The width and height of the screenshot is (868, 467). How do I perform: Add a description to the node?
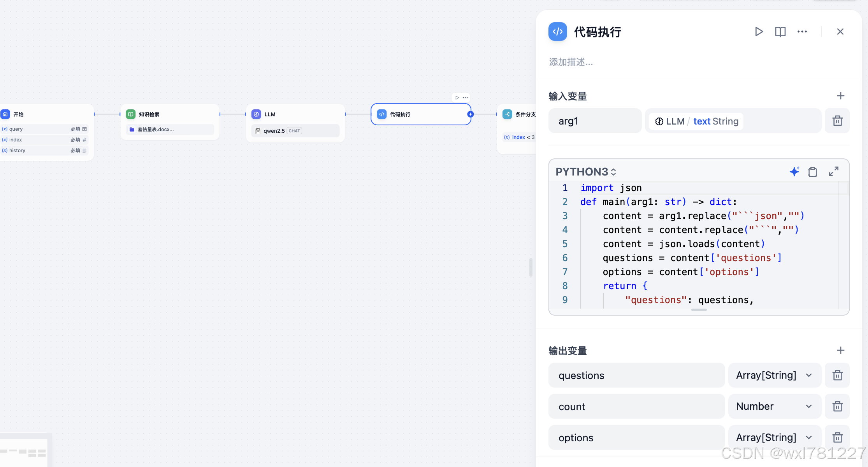pyautogui.click(x=571, y=62)
